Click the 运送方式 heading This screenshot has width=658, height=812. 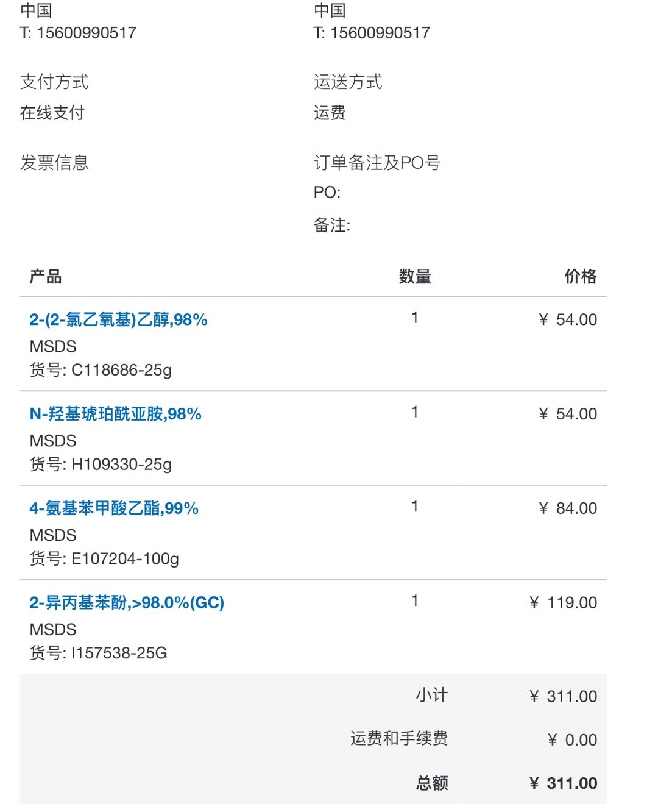point(348,82)
